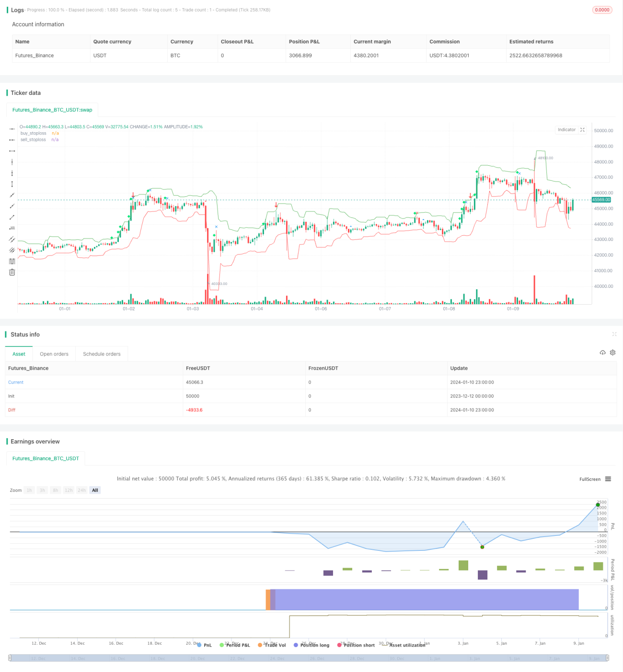Activate the Fibonacci retracement lines tool

click(x=12, y=261)
